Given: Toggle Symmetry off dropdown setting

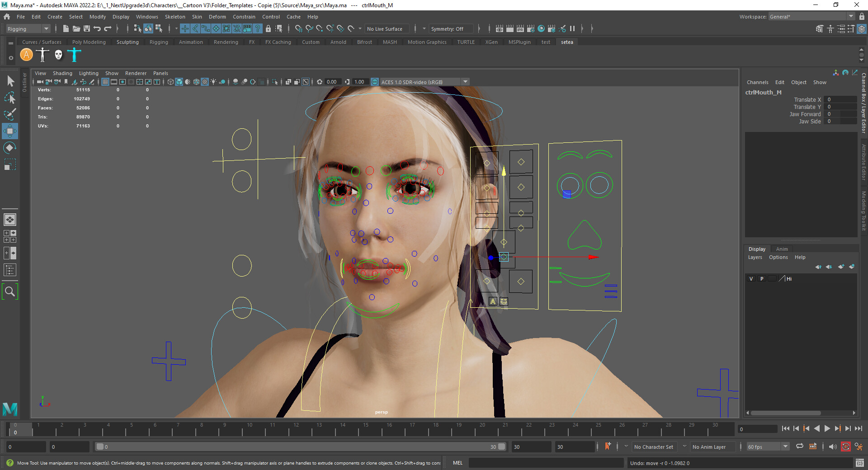Looking at the screenshot, I should pos(451,28).
